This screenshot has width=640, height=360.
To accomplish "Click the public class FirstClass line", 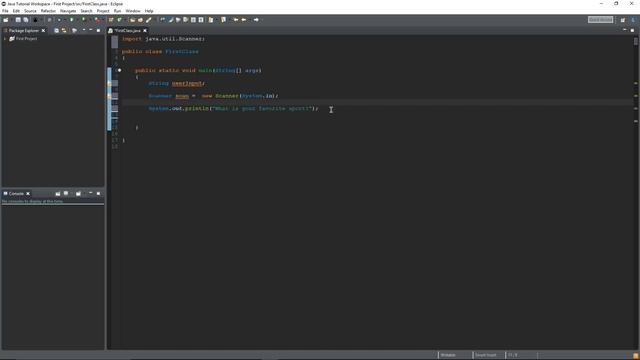I will [x=160, y=51].
